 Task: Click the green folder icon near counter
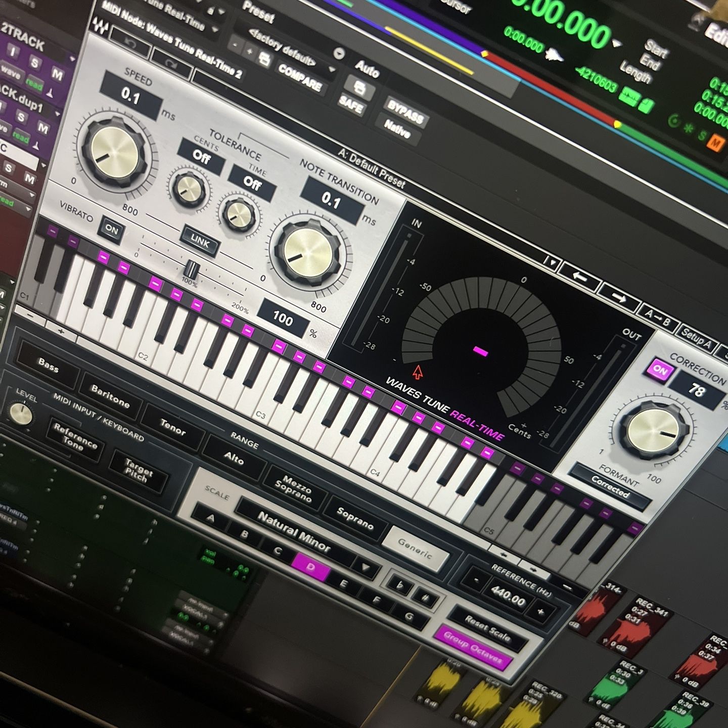pos(647,106)
